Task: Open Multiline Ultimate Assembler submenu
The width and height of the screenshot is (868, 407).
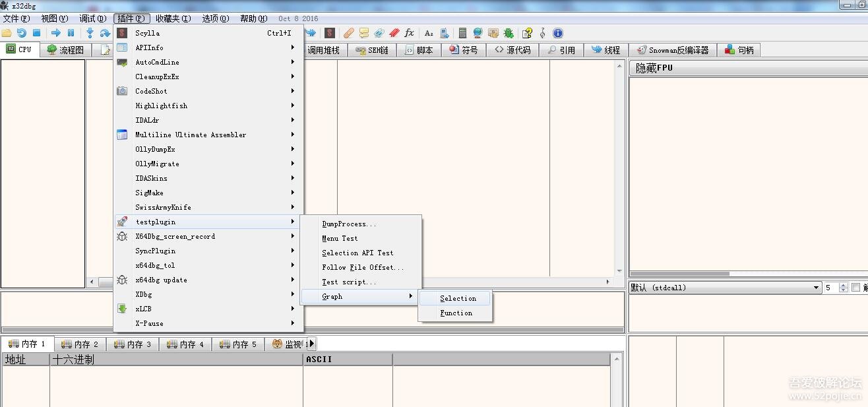Action: pyautogui.click(x=208, y=135)
